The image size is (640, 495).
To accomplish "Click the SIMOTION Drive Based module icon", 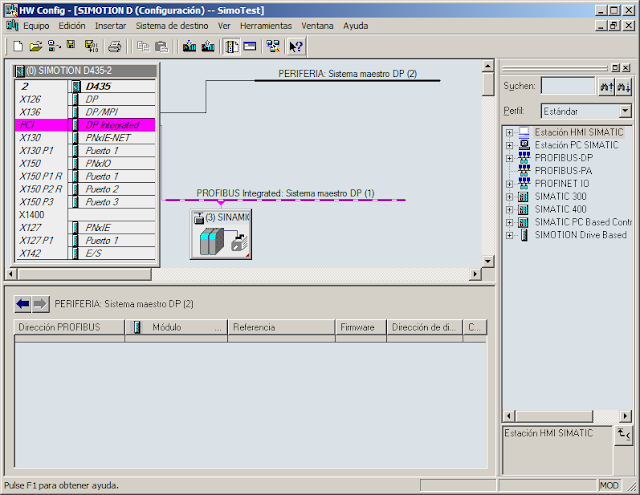I will [x=524, y=235].
